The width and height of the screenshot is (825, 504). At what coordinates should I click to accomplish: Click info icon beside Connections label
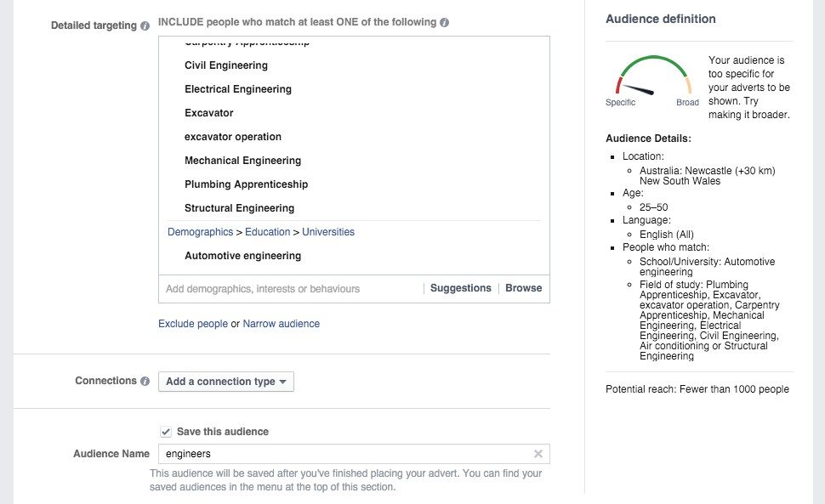145,382
